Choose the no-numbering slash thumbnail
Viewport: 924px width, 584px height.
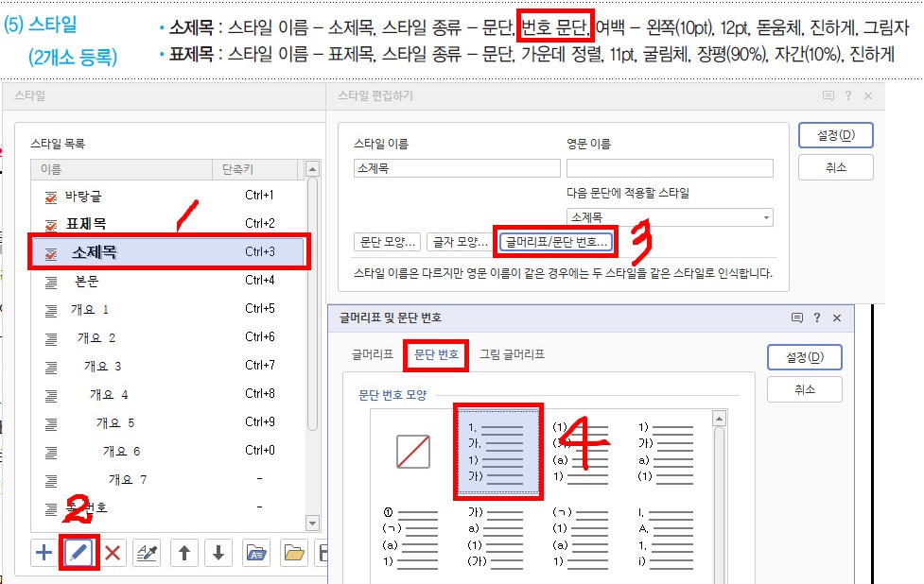point(413,452)
